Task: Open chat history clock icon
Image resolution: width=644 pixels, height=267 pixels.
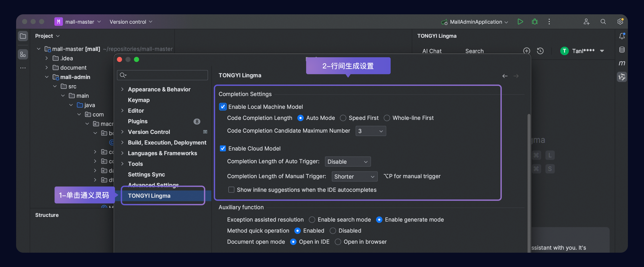Action: point(540,51)
